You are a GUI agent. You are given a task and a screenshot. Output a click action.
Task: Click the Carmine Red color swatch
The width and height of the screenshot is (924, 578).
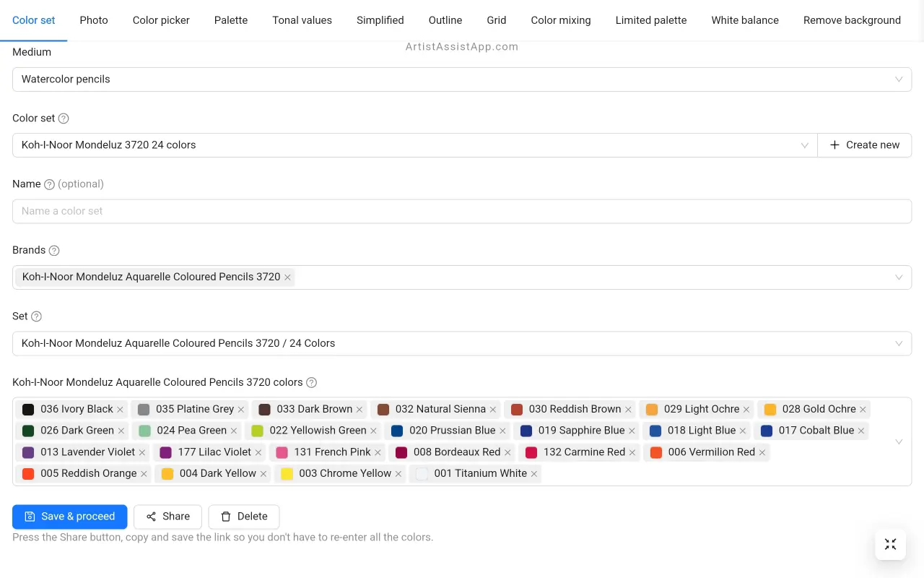pyautogui.click(x=531, y=453)
